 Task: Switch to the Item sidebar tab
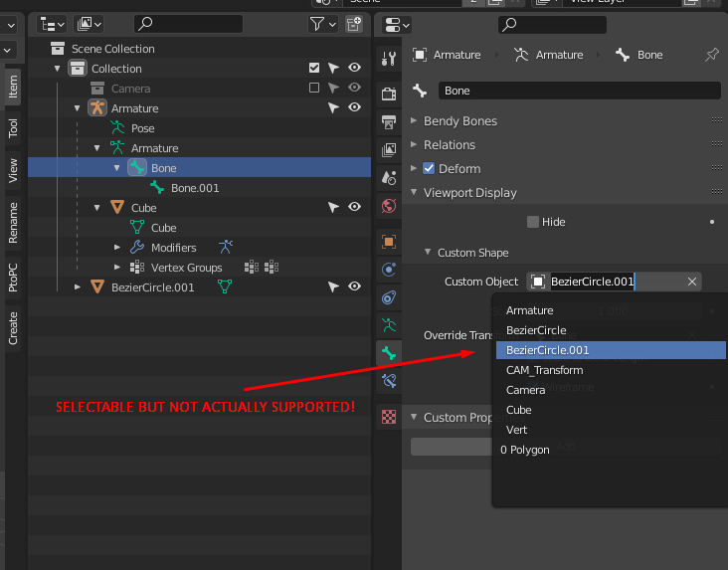click(13, 87)
